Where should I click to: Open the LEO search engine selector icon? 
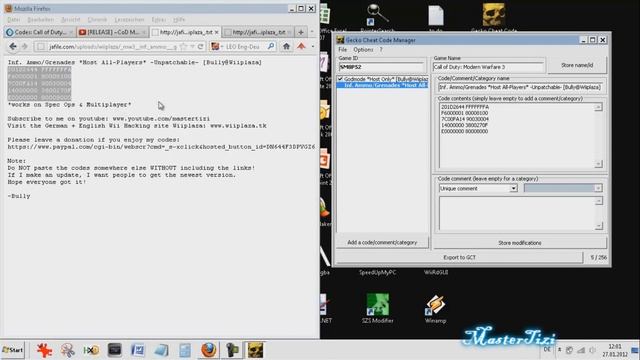215,47
